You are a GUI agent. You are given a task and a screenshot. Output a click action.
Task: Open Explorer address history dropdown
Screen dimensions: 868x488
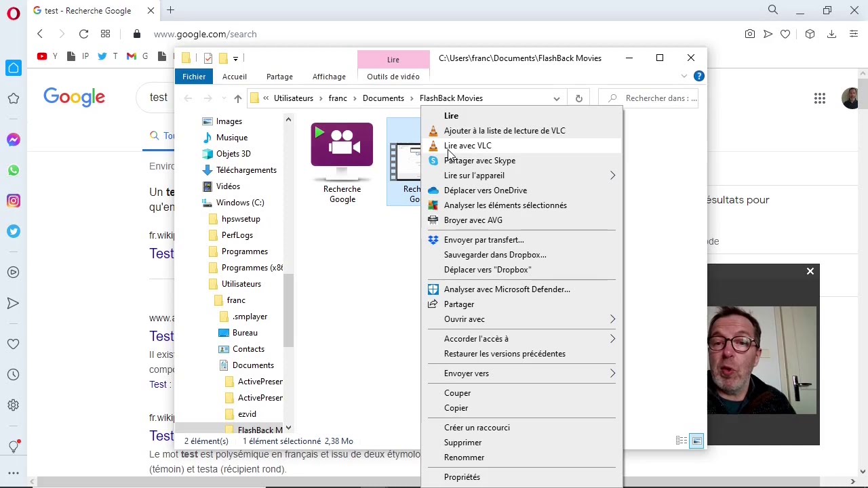[556, 98]
